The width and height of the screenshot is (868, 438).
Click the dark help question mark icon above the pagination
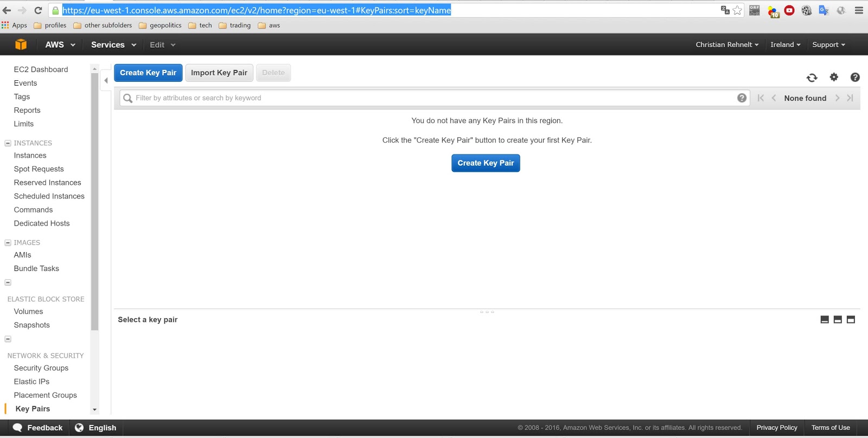[855, 77]
